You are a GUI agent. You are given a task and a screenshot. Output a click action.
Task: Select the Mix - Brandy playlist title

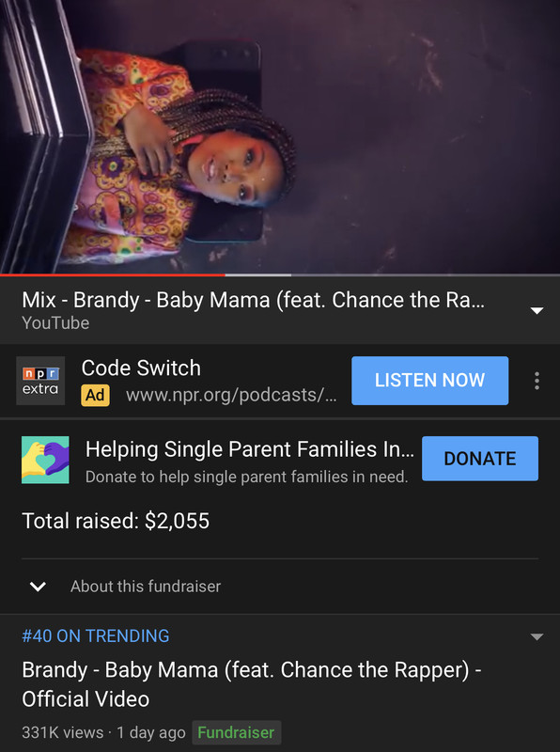(253, 300)
